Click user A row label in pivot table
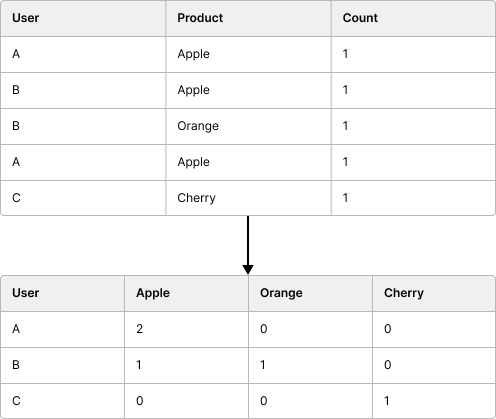The image size is (496, 419). pyautogui.click(x=63, y=329)
